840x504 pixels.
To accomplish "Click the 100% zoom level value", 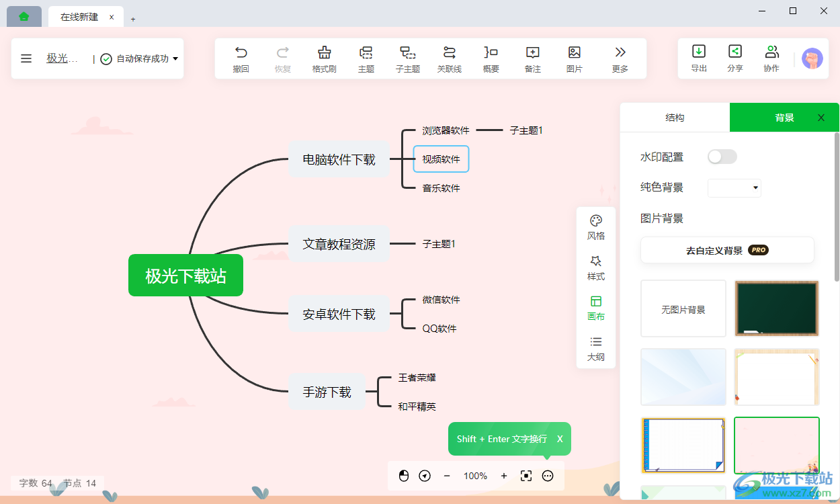I will [475, 476].
